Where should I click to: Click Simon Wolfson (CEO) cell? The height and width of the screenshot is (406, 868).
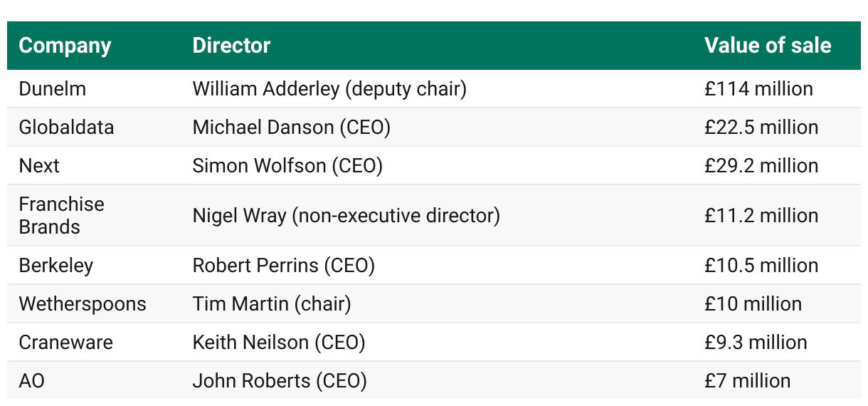click(x=287, y=166)
